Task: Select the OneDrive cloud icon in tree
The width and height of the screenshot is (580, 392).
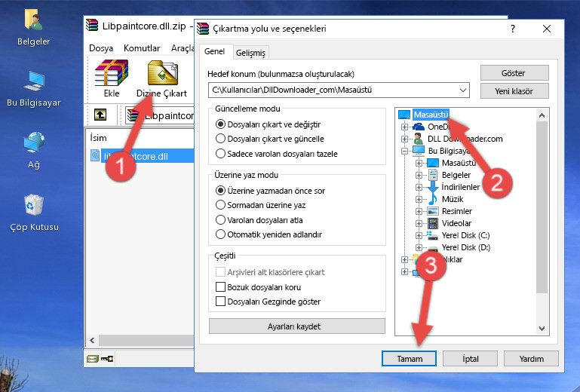Action: [x=419, y=127]
